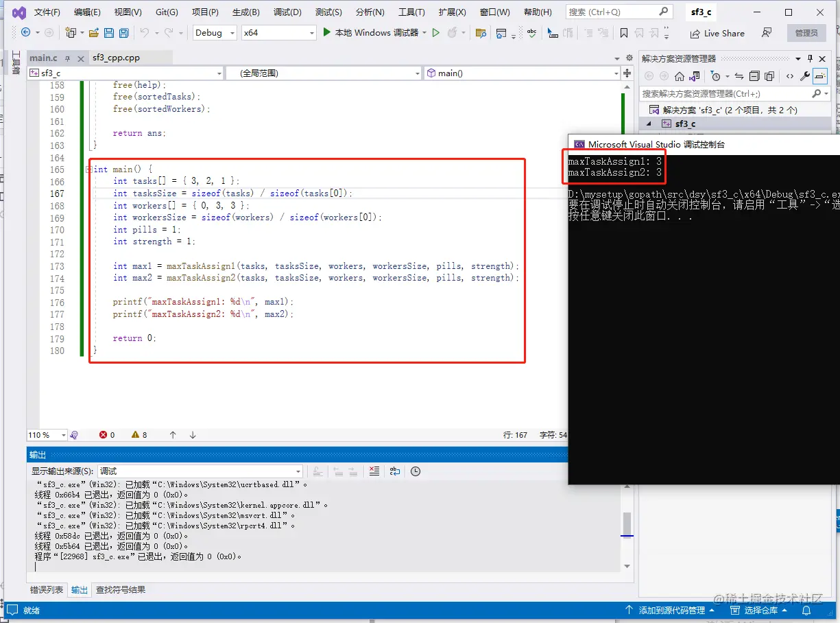
Task: Click the 工具箱 side tab
Action: pyautogui.click(x=16, y=62)
